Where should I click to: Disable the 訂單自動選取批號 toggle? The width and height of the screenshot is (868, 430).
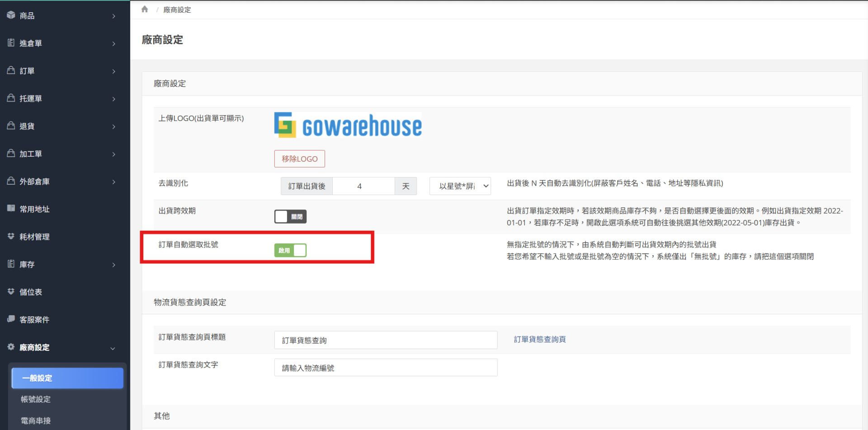(x=290, y=250)
